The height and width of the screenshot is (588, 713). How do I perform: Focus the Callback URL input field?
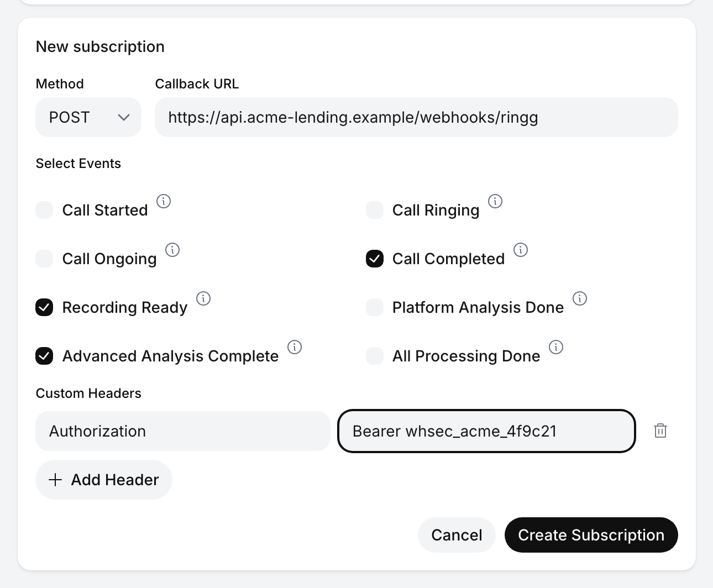416,117
